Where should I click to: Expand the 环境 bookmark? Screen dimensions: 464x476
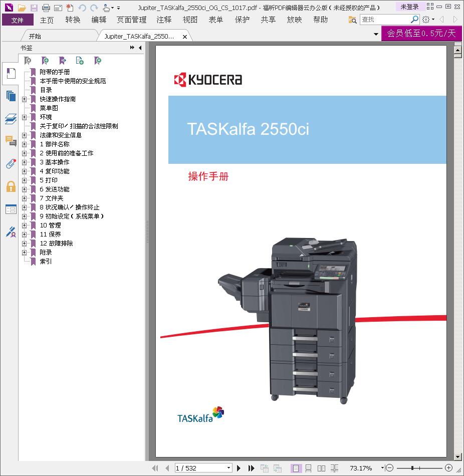point(24,117)
